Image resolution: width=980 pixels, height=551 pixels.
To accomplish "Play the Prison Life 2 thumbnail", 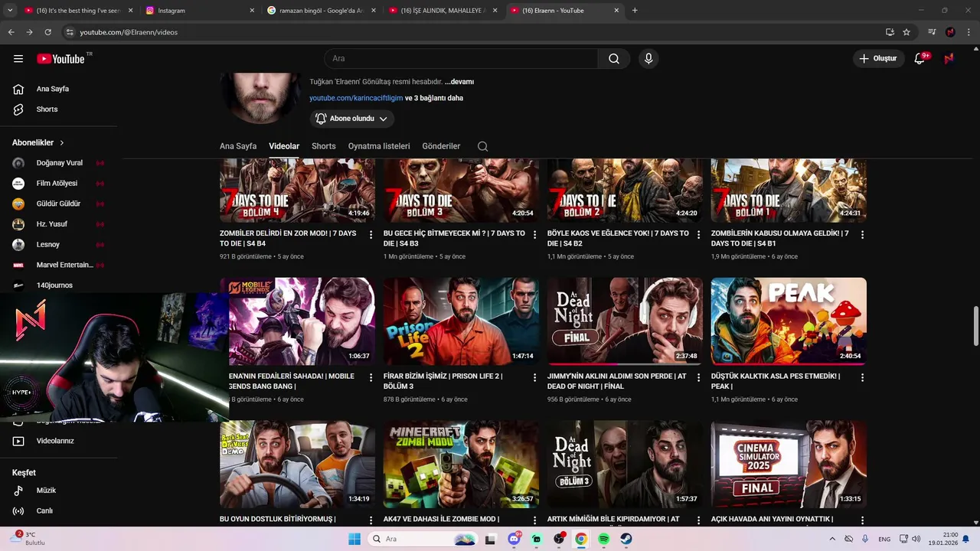I will (x=461, y=321).
